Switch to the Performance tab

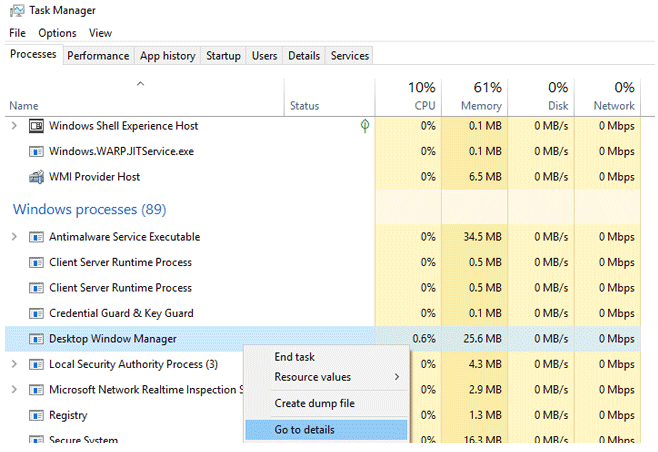click(98, 56)
